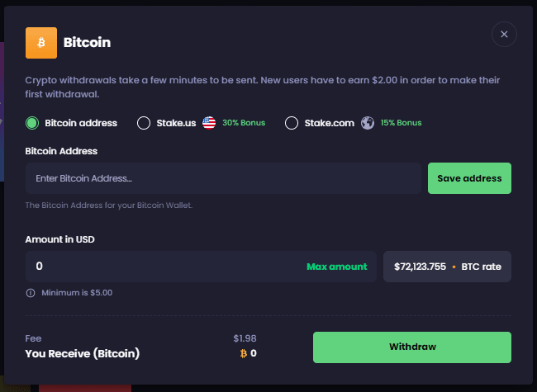Click the orange dot before BTC rate
The image size is (537, 392).
[454, 267]
